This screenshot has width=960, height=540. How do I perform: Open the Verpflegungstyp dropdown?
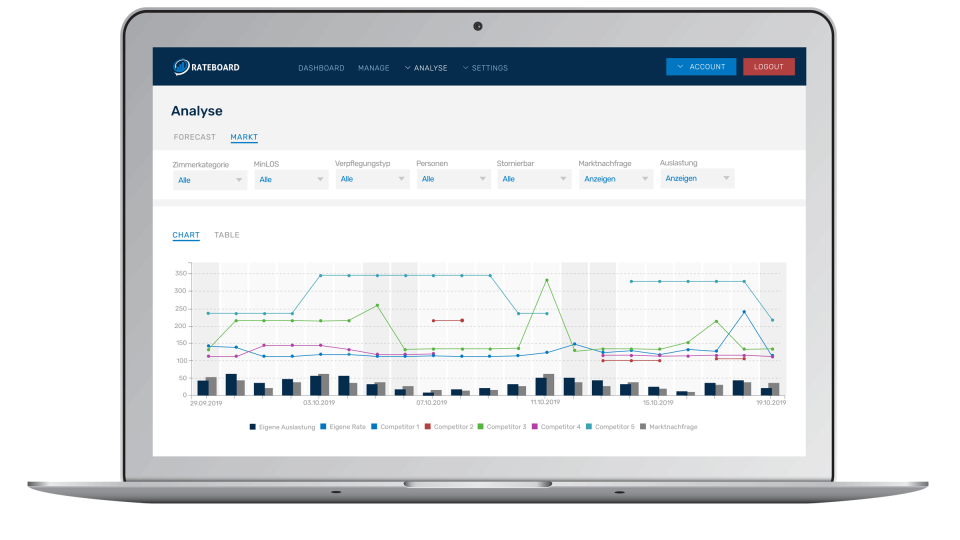click(x=372, y=179)
